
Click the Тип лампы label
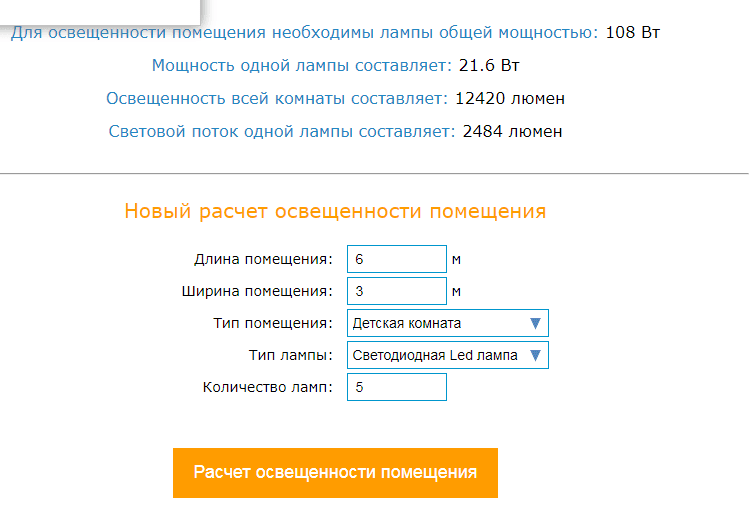pos(289,355)
